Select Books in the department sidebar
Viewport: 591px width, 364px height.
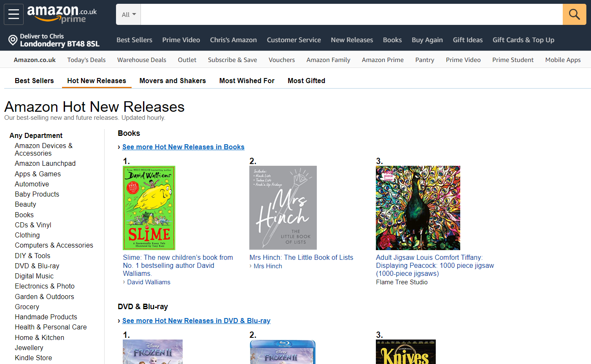[x=24, y=215]
